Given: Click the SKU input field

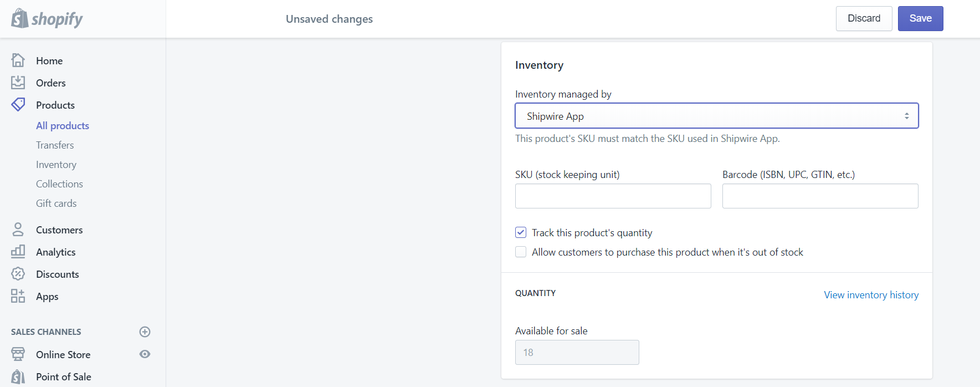Looking at the screenshot, I should [x=613, y=196].
